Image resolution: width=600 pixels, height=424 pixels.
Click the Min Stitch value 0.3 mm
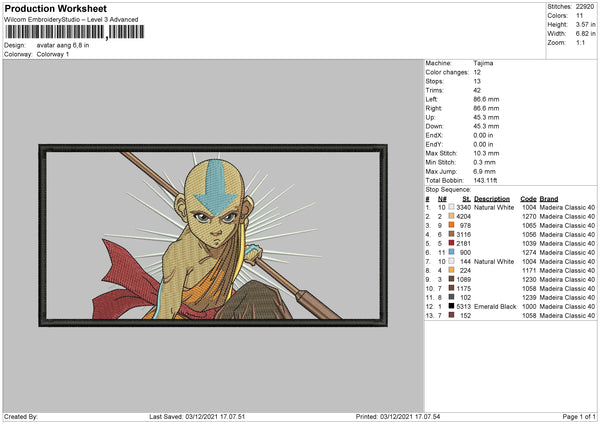tap(484, 162)
